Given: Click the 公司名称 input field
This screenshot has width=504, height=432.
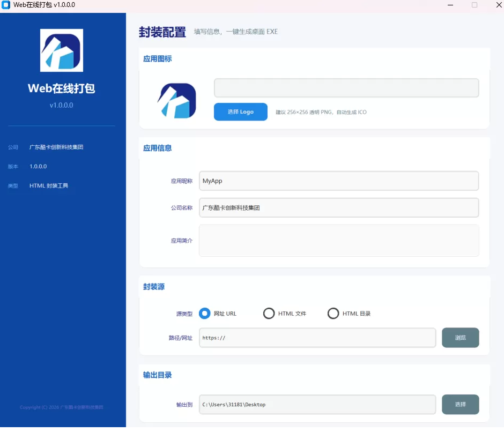Looking at the screenshot, I should click(339, 207).
